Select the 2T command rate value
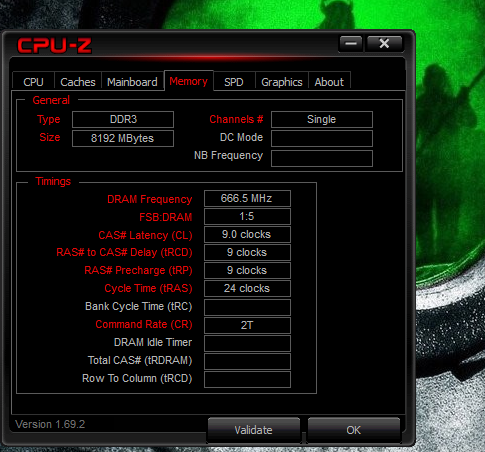Screen dimensions: 485x452 (247, 325)
